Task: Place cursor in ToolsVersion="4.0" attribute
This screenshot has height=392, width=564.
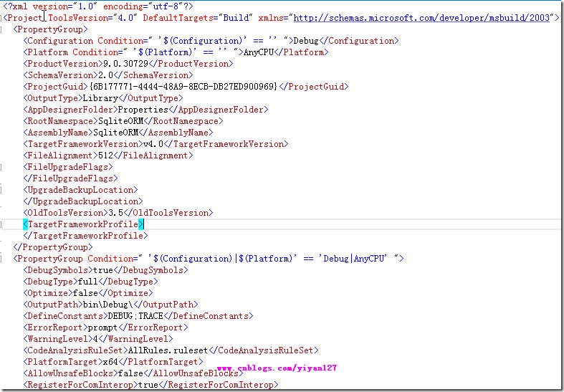Action: (x=92, y=18)
